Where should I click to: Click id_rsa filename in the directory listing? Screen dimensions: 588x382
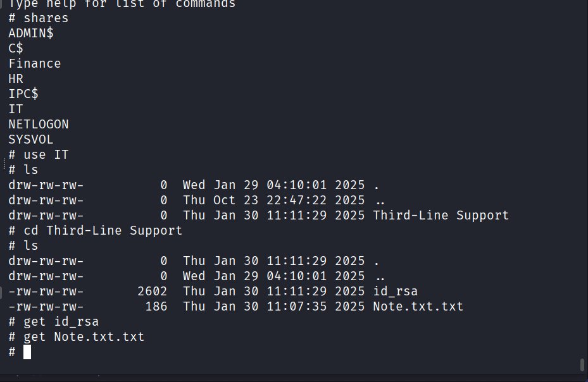pyautogui.click(x=395, y=292)
